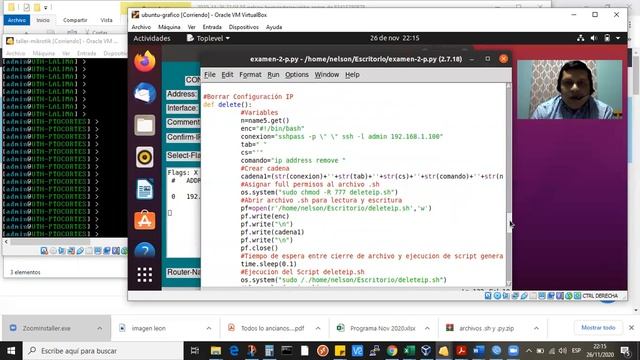Open the Files manager in the dock
Image resolution: width=640 pixels, height=360 pixels.
[144, 125]
